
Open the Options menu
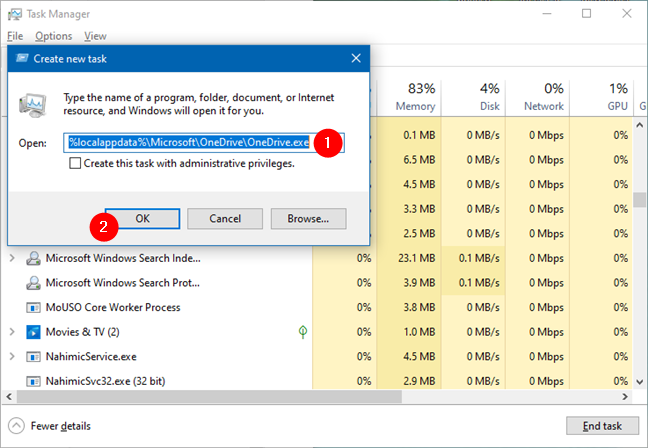[53, 36]
